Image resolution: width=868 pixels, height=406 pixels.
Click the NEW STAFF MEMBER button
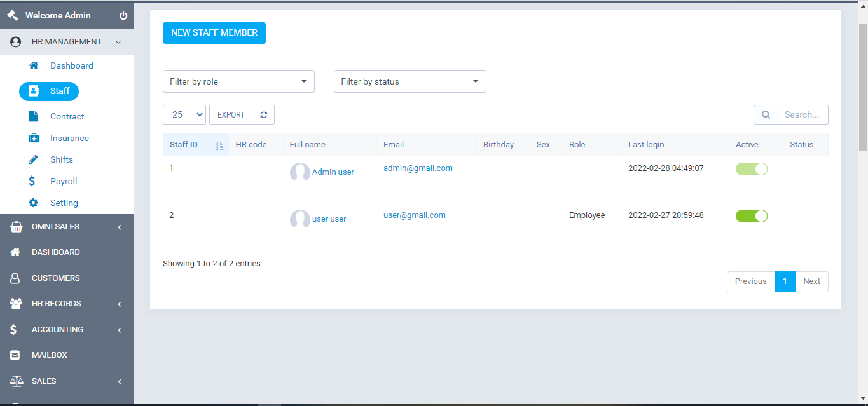click(214, 32)
